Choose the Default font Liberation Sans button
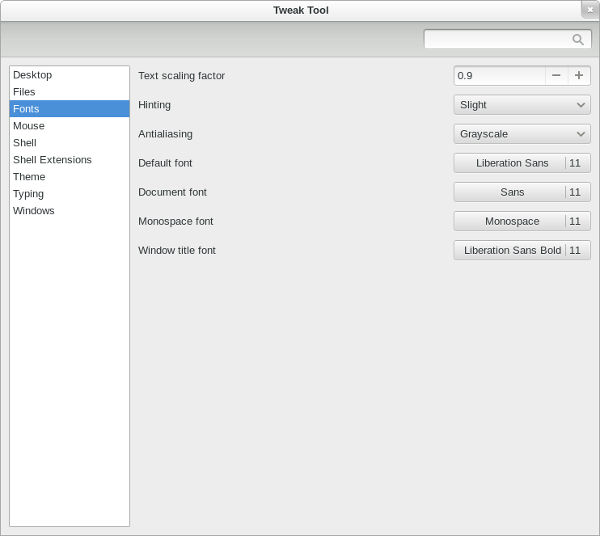 522,163
